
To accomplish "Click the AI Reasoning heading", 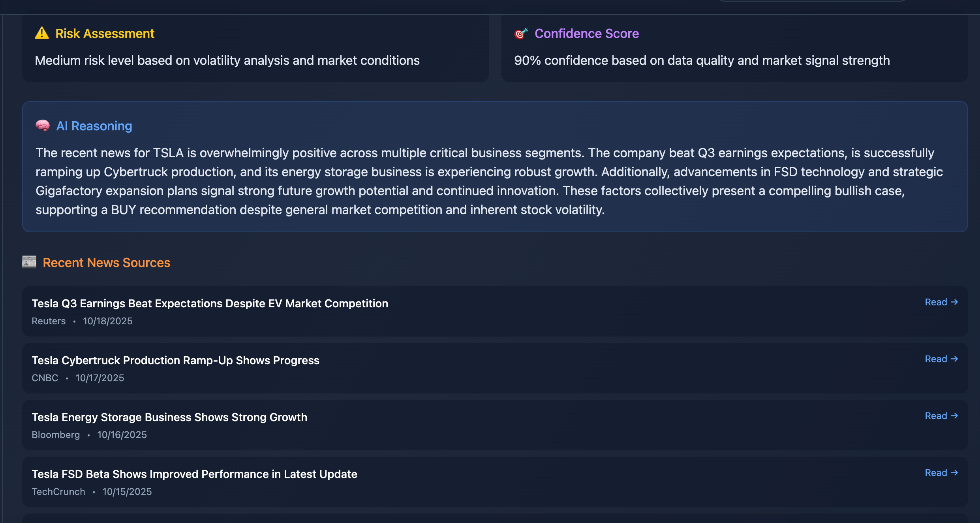I will coord(94,126).
